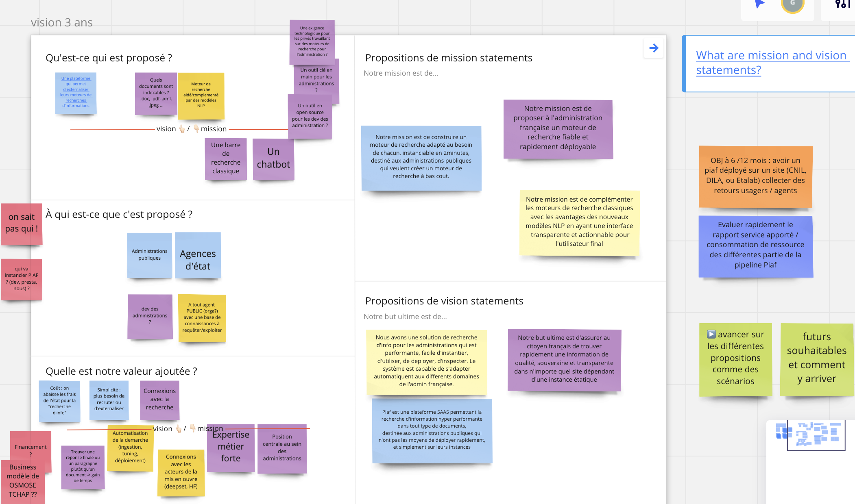This screenshot has height=504, width=855.
Task: Select 'Trouver une réponse finale' purple note
Action: coord(83,467)
